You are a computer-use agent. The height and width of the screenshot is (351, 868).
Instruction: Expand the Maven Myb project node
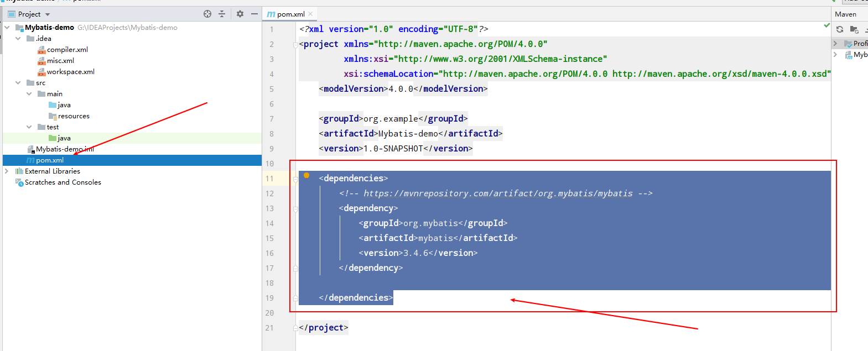pyautogui.click(x=835, y=54)
